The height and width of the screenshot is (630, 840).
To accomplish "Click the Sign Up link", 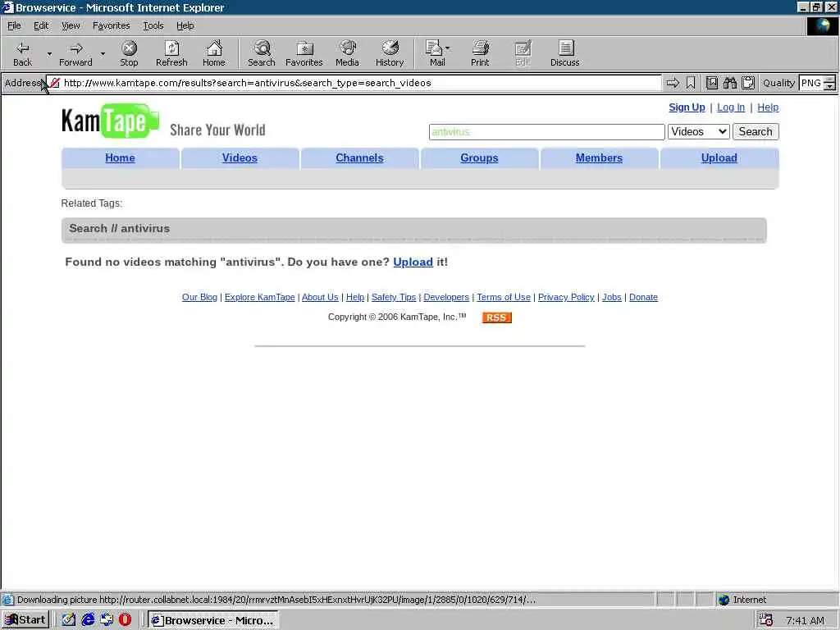I will click(x=687, y=107).
